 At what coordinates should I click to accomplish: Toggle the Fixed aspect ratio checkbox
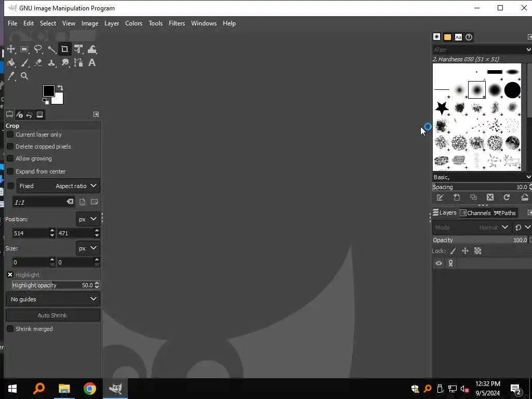click(x=10, y=186)
